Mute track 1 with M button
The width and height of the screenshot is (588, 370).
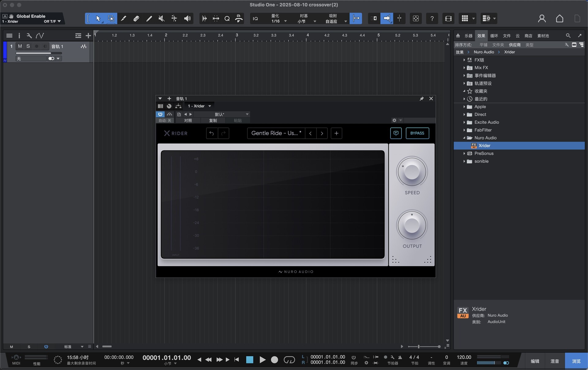[x=20, y=46]
